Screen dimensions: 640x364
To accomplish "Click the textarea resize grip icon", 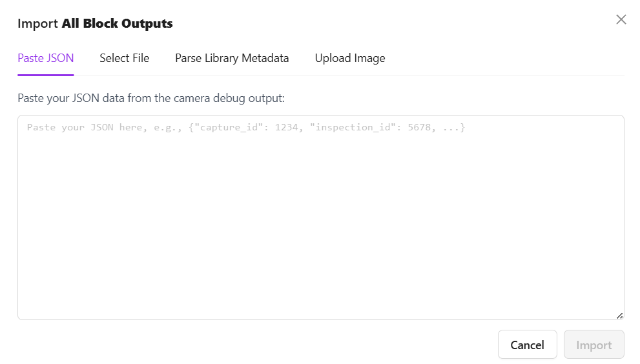I will (x=619, y=315).
